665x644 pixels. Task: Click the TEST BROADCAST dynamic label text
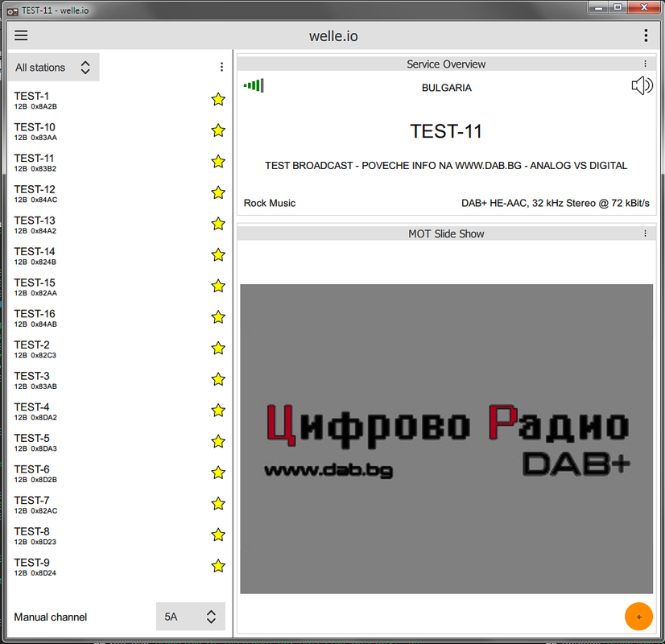pos(446,165)
